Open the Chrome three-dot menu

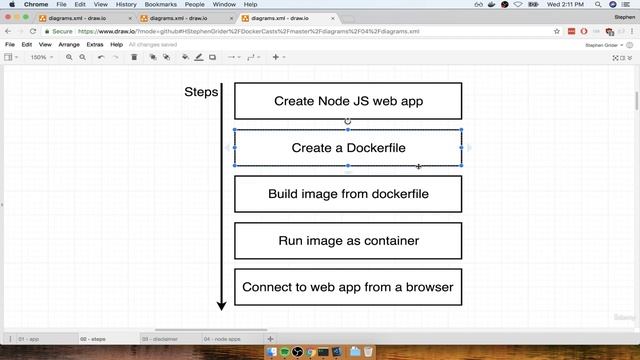click(632, 31)
